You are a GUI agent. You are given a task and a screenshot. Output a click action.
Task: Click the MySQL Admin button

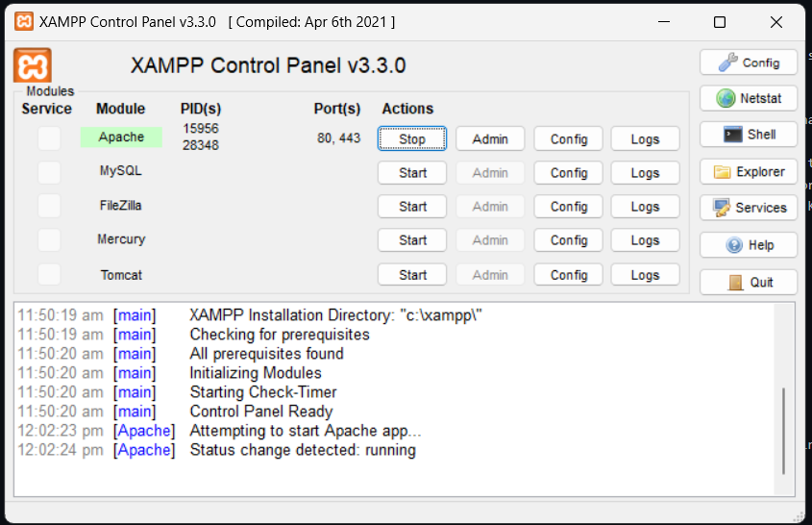pos(490,172)
